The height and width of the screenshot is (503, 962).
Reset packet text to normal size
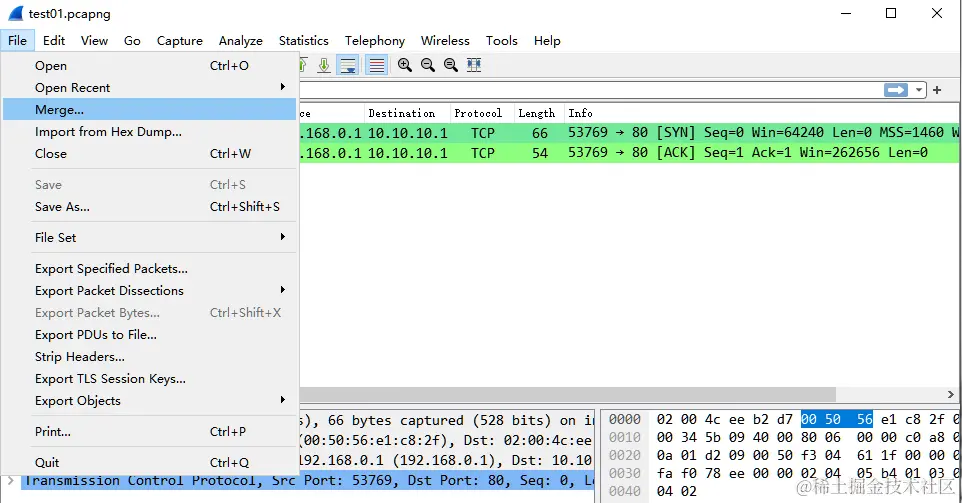pos(450,65)
